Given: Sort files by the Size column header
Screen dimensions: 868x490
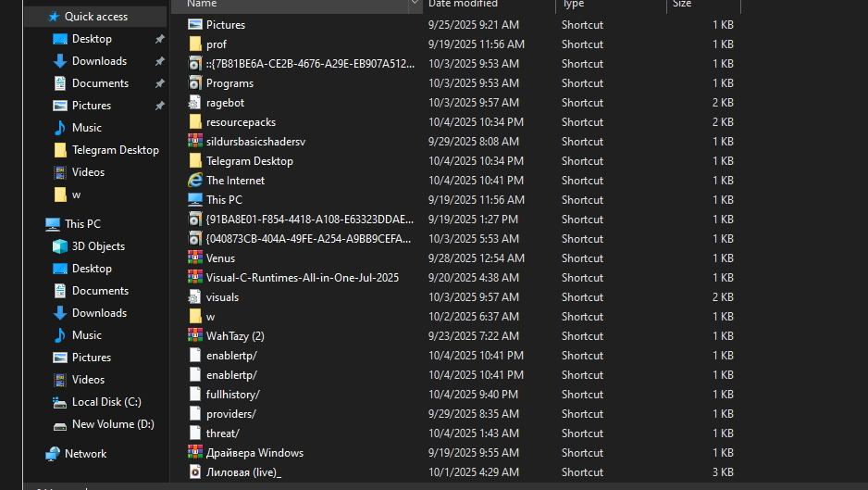Looking at the screenshot, I should [x=682, y=4].
